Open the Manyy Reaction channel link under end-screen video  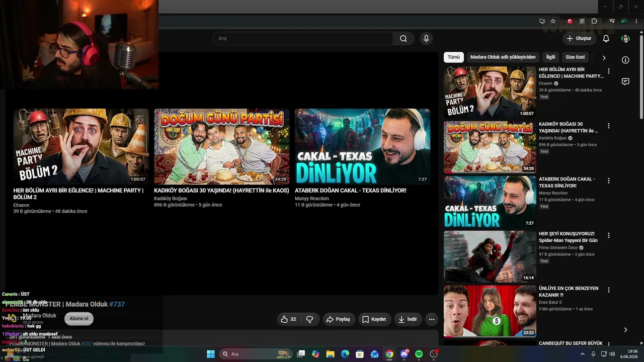pyautogui.click(x=312, y=199)
